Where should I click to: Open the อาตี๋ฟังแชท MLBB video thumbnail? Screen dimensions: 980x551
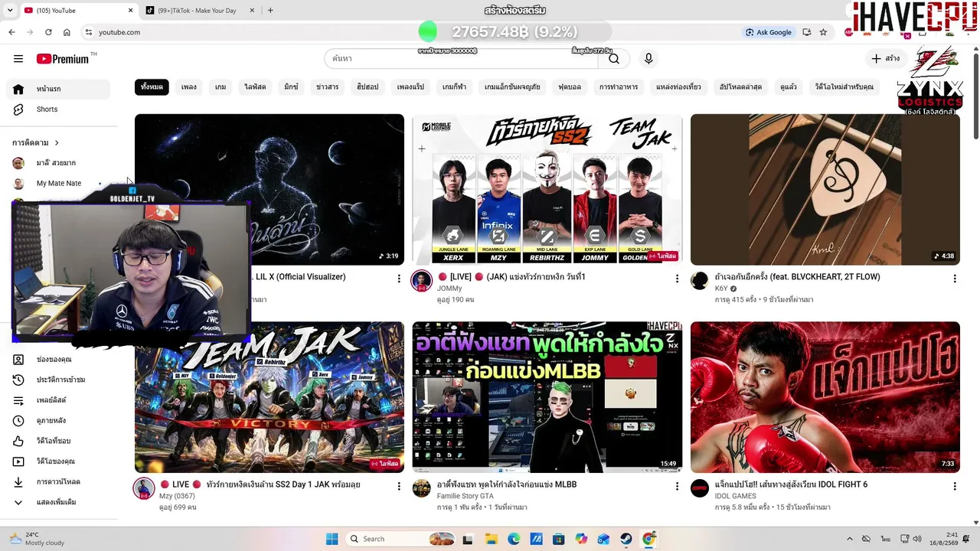547,397
